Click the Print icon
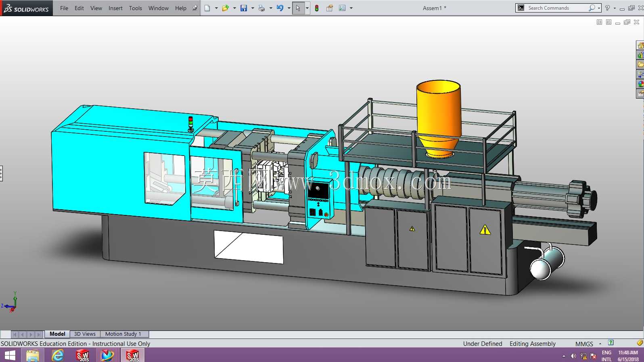 click(262, 8)
